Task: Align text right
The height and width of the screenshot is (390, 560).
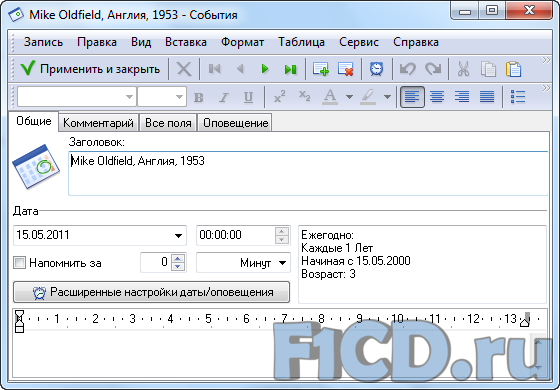Action: tap(462, 97)
